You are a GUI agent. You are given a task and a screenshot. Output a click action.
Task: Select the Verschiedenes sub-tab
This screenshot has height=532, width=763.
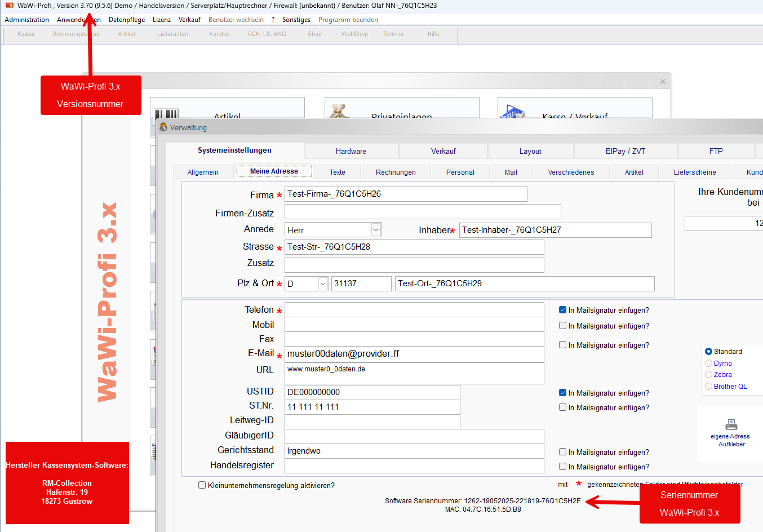tap(571, 172)
